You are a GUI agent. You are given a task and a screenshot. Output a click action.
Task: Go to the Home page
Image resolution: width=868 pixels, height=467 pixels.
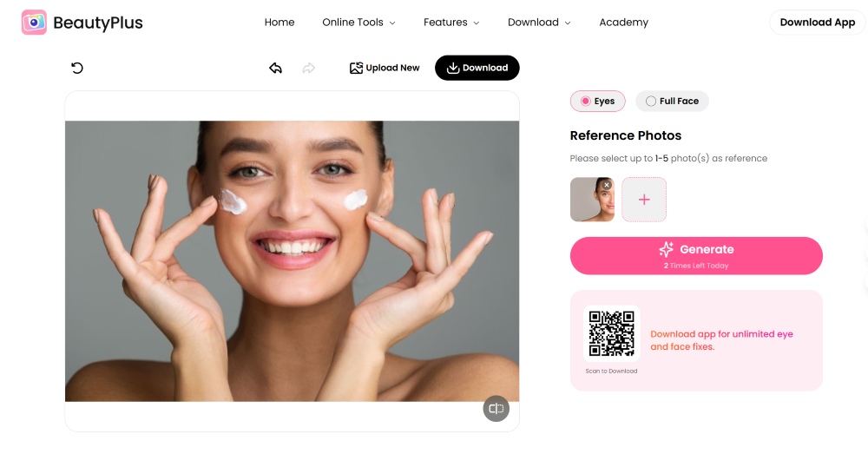(x=279, y=22)
